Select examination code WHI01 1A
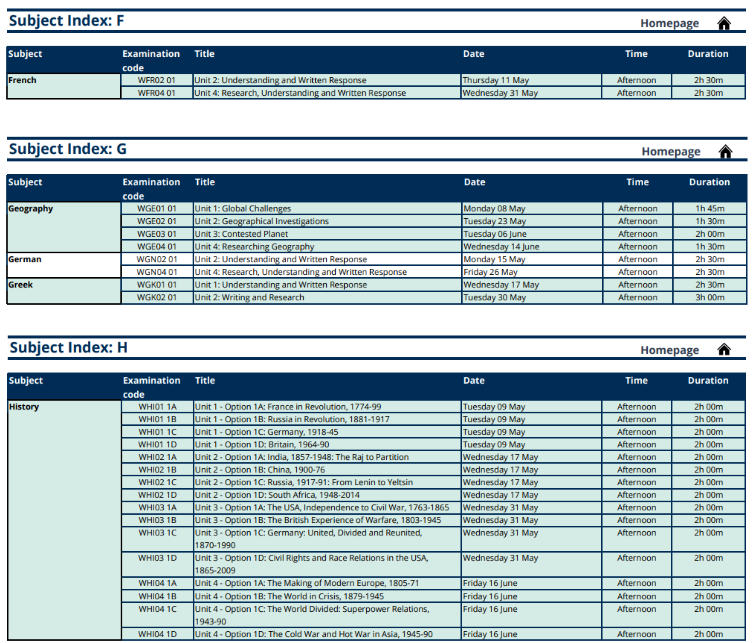This screenshot has width=755, height=643. point(157,407)
